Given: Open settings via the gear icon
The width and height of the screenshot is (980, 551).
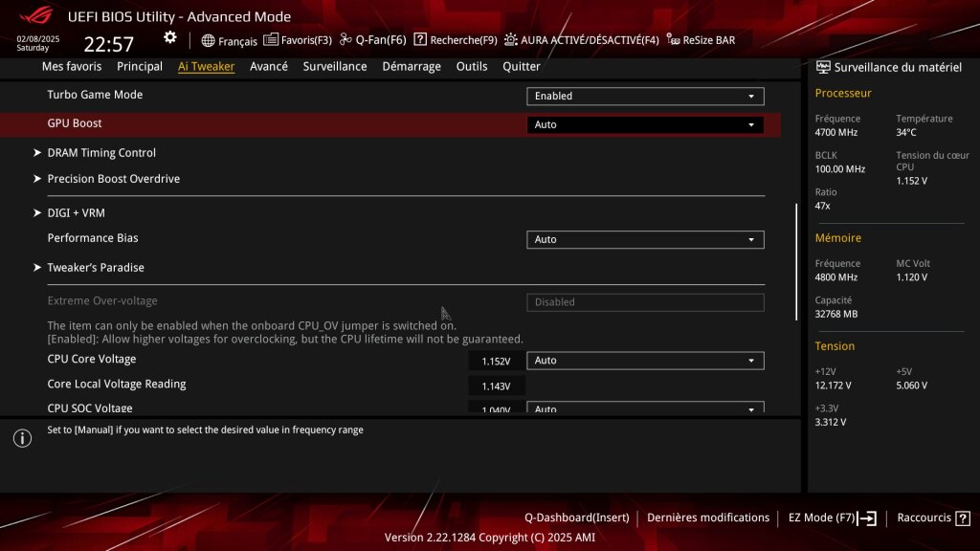Looking at the screenshot, I should 170,37.
